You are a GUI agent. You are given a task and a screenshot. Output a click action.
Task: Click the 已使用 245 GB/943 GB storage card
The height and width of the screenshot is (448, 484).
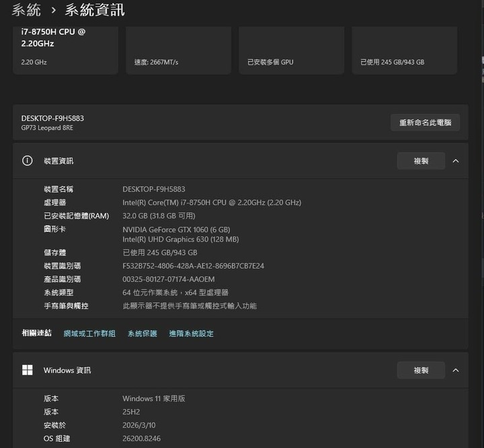point(405,50)
